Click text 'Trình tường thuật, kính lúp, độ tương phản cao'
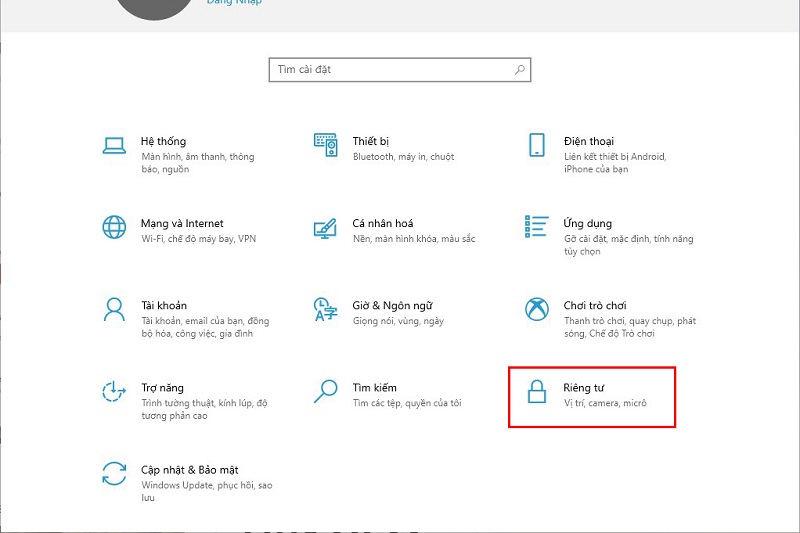 point(204,409)
